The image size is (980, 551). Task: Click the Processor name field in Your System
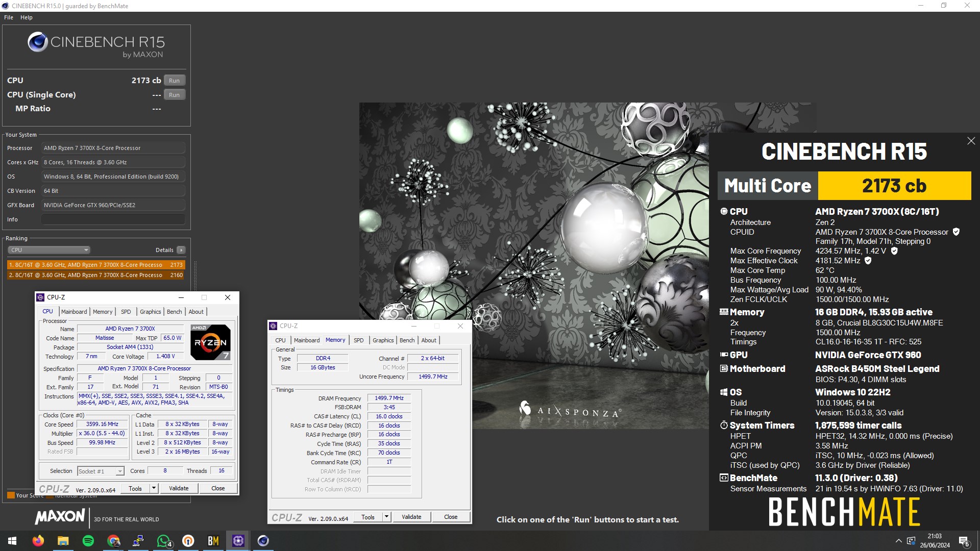tap(113, 148)
